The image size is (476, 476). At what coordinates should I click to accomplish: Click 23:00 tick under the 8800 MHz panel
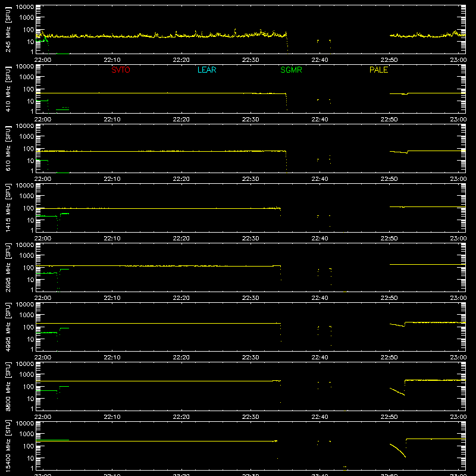(x=458, y=417)
